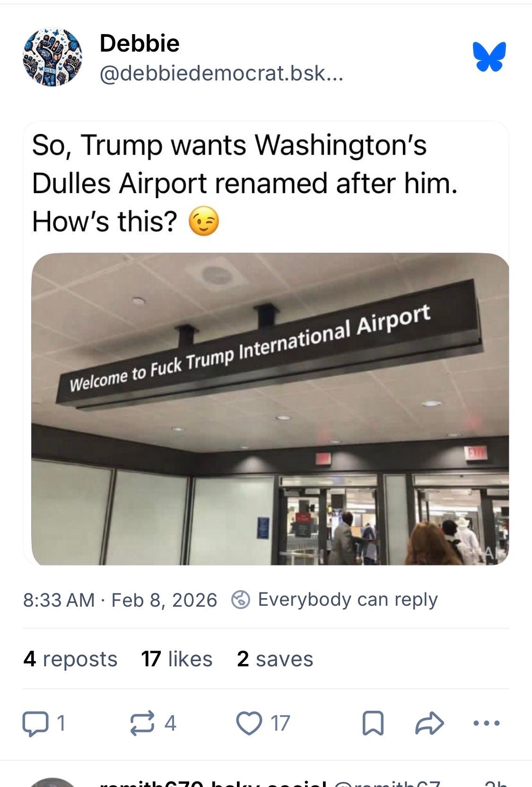
Task: View the 4 reposts list
Action: 70,659
